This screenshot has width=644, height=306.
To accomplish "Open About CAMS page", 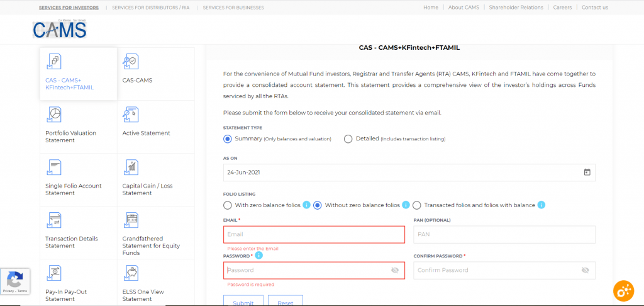I will [464, 8].
